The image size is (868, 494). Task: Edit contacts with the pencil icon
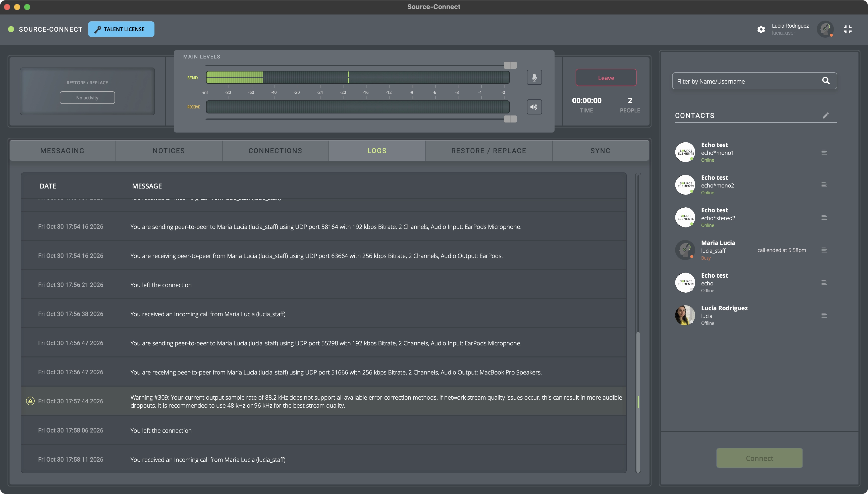point(826,115)
